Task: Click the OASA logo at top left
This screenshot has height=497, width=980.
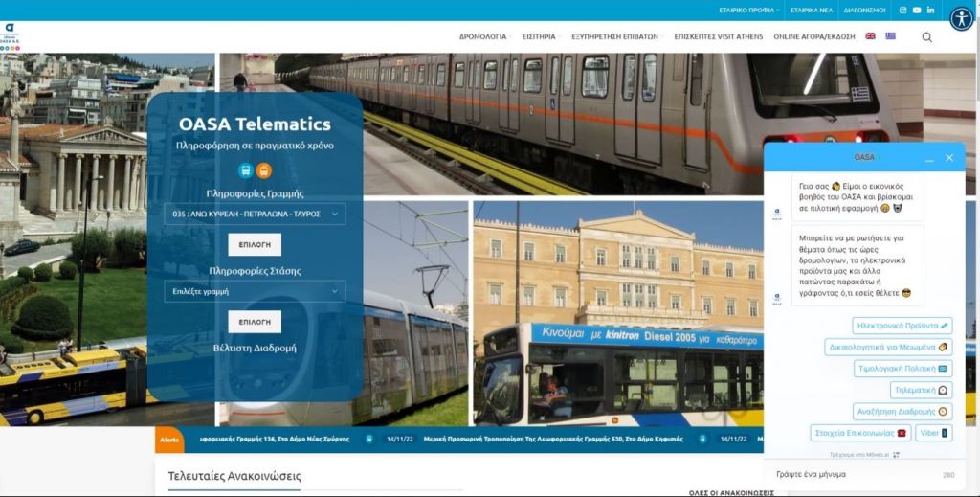Action: (11, 36)
